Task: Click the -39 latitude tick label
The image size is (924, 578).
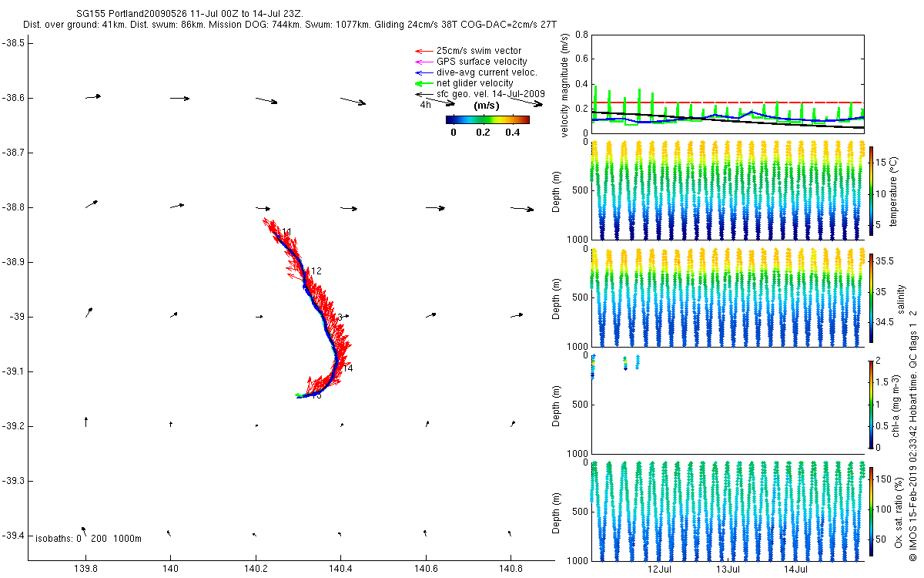Action: coord(18,317)
